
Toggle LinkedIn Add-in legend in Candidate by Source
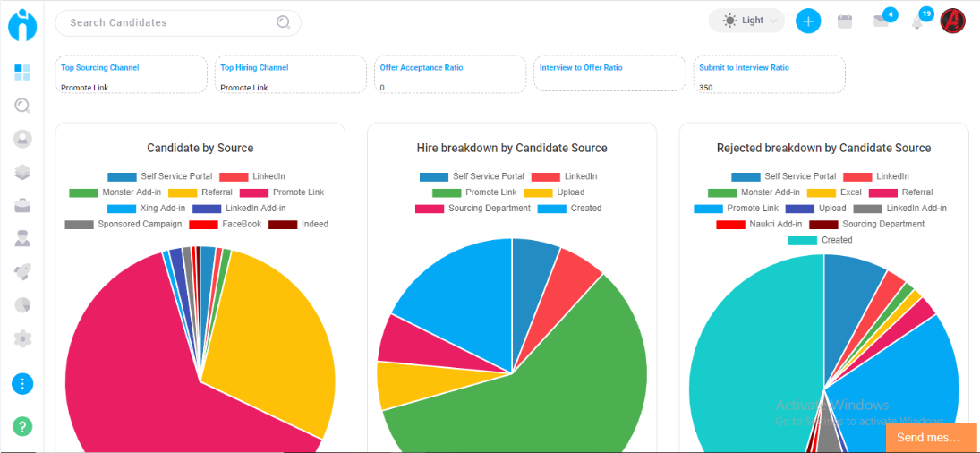pyautogui.click(x=239, y=208)
